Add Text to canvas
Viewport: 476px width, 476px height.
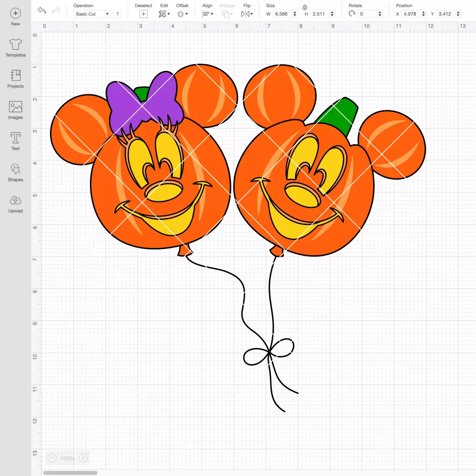[16, 141]
